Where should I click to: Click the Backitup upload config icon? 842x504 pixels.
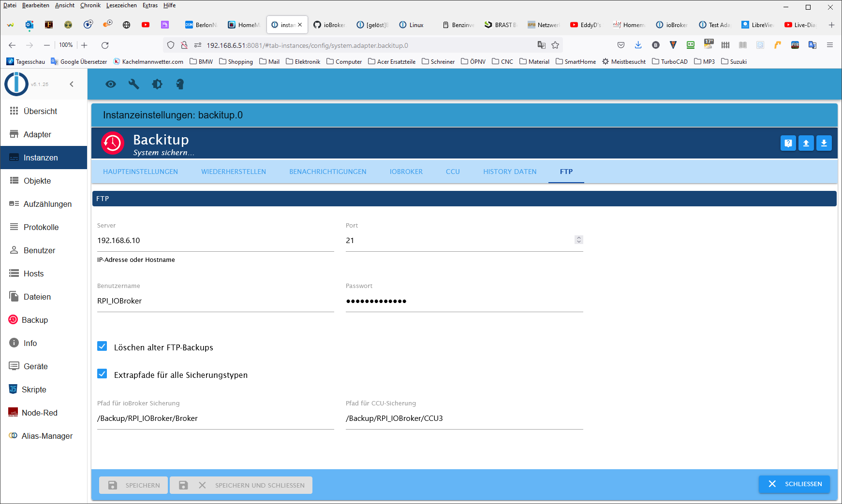tap(806, 143)
